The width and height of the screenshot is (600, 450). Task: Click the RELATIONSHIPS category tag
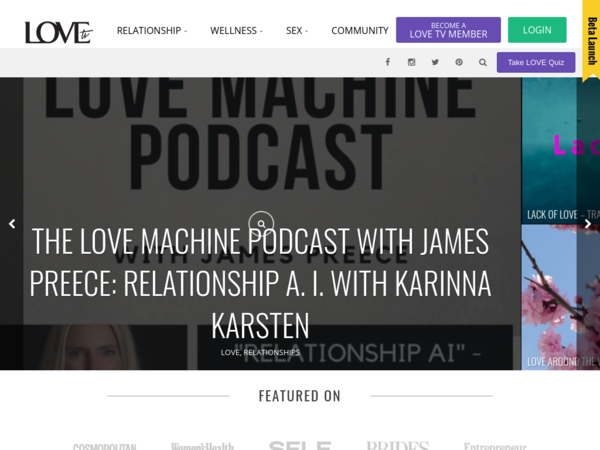(271, 352)
